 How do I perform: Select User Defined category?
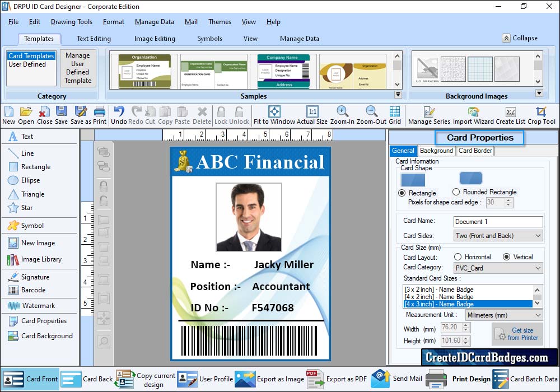click(27, 64)
